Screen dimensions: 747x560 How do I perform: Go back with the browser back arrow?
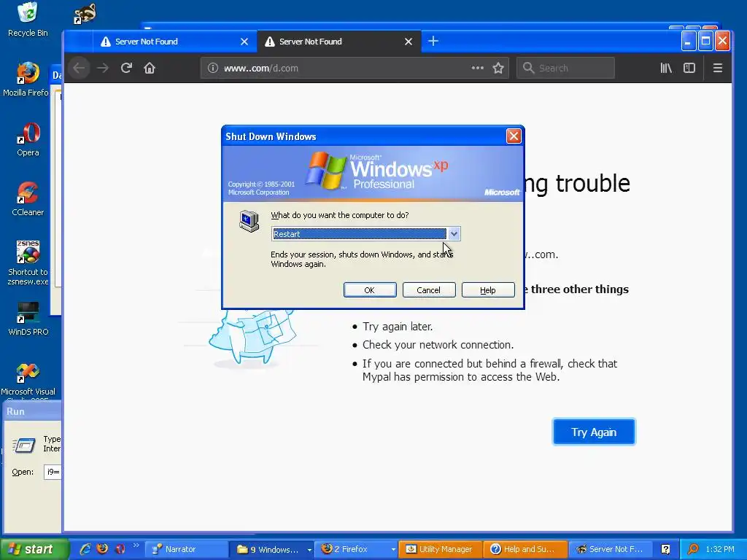79,68
